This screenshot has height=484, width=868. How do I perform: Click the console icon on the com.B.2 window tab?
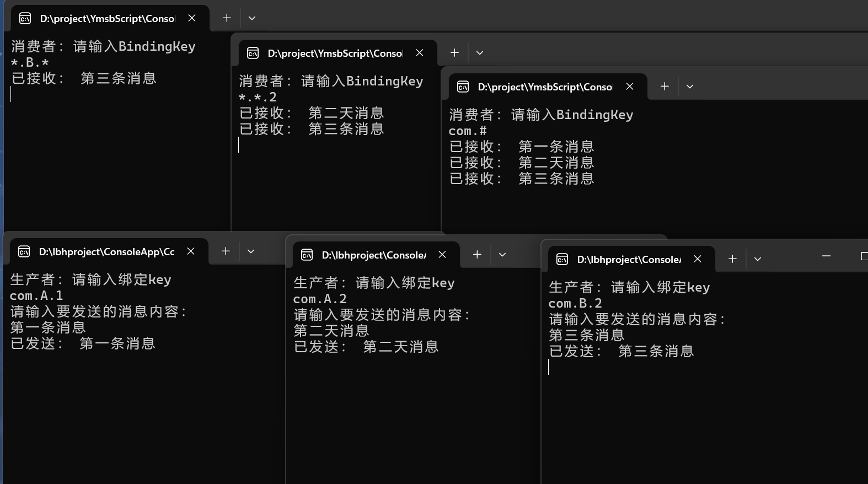coord(562,260)
